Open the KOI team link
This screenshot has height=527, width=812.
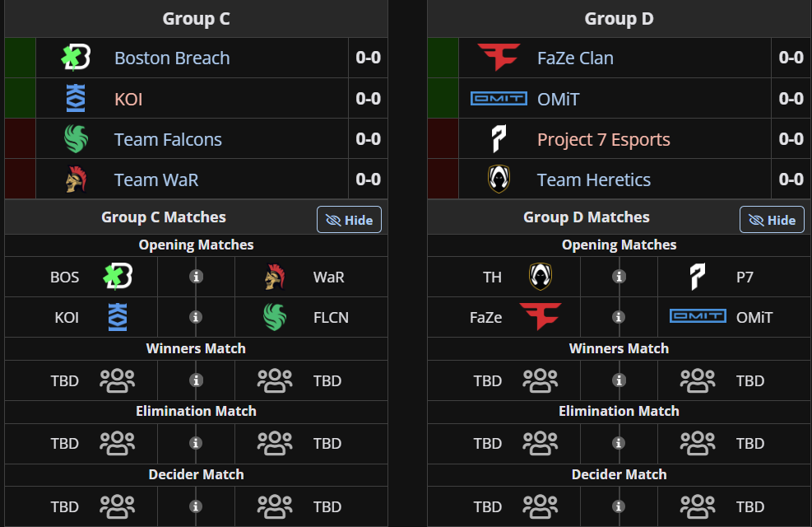pos(128,99)
